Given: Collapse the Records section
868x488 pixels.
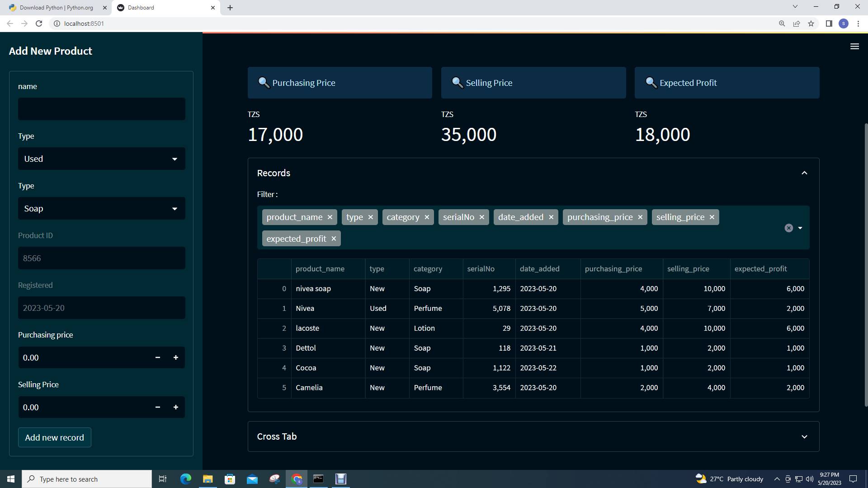Looking at the screenshot, I should (804, 173).
